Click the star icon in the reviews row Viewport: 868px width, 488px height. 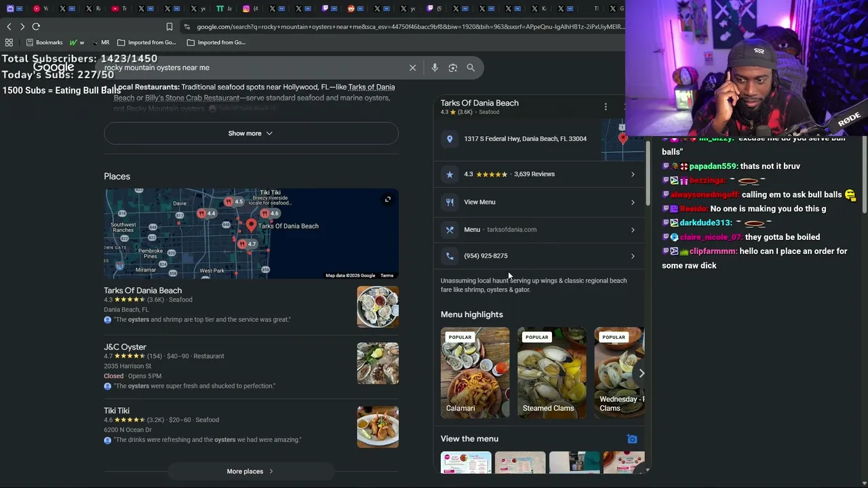pos(450,174)
